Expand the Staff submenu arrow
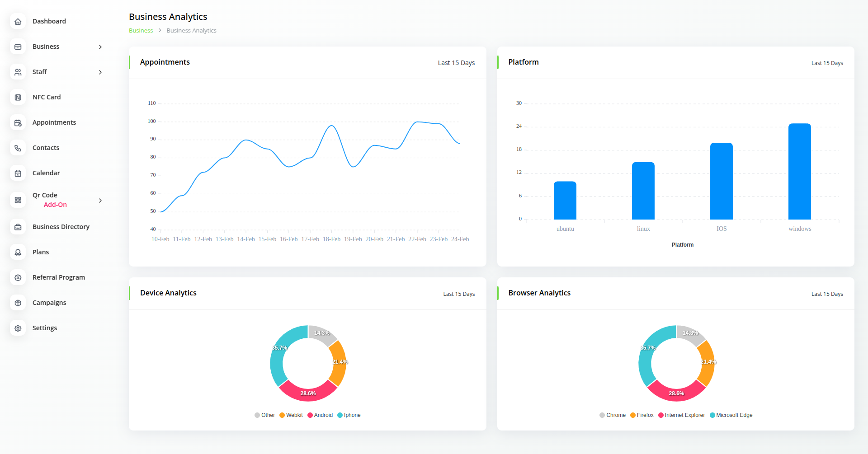Screen dimensions: 868x454 (100, 72)
